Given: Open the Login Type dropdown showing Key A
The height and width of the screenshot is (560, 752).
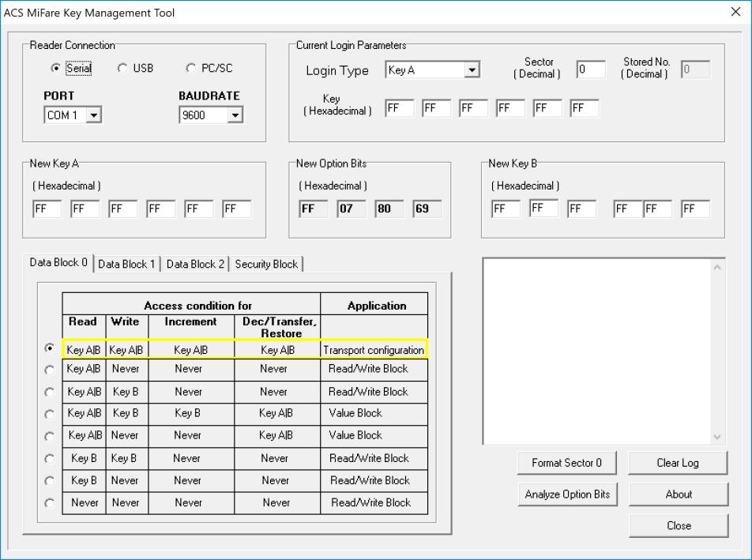Looking at the screenshot, I should pyautogui.click(x=432, y=70).
